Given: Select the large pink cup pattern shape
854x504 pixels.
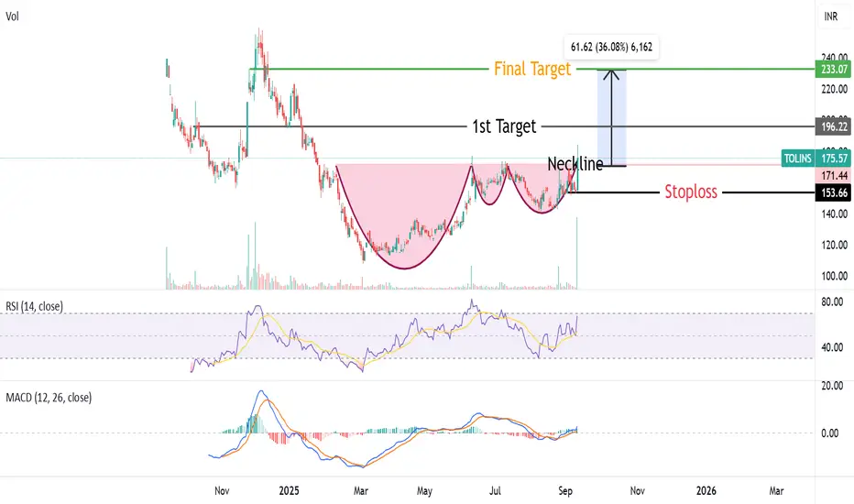Looking at the screenshot, I should (x=404, y=215).
